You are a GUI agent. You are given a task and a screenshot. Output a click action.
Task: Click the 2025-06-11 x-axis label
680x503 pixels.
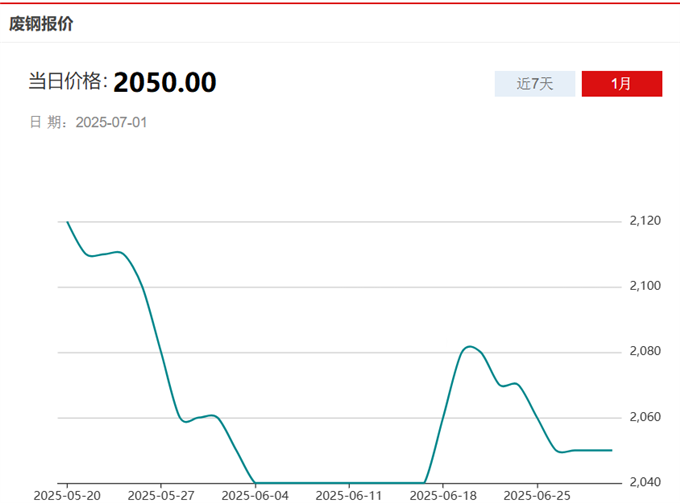[x=349, y=494]
